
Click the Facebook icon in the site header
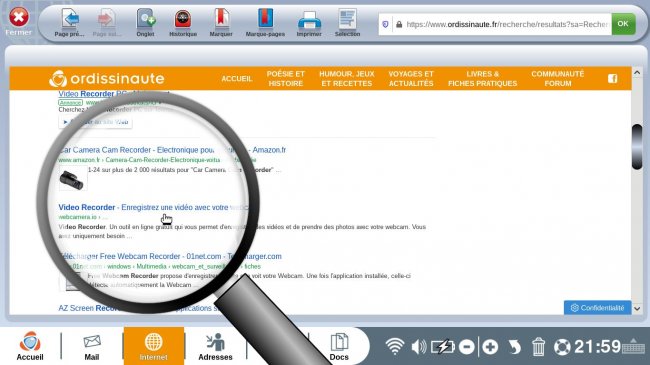tap(613, 78)
